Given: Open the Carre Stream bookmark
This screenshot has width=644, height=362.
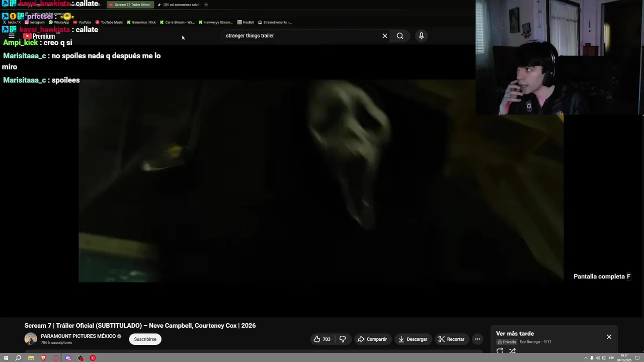Looking at the screenshot, I should [x=177, y=22].
